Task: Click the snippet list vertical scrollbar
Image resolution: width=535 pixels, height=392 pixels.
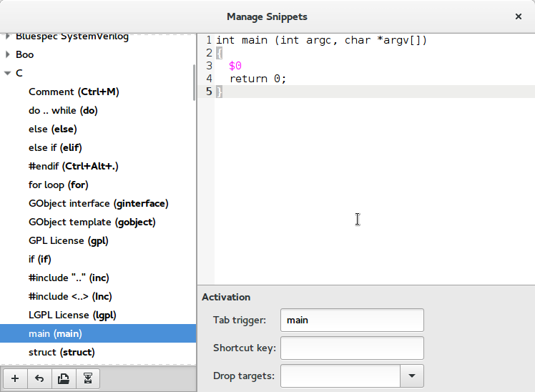Action: click(194, 84)
